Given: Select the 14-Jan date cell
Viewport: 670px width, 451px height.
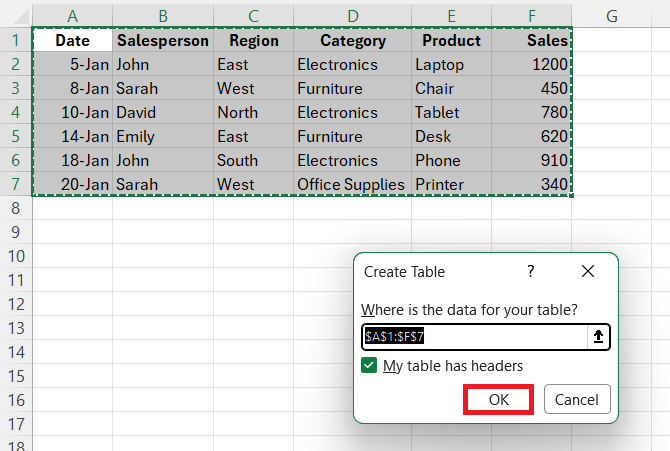Looking at the screenshot, I should point(72,136).
